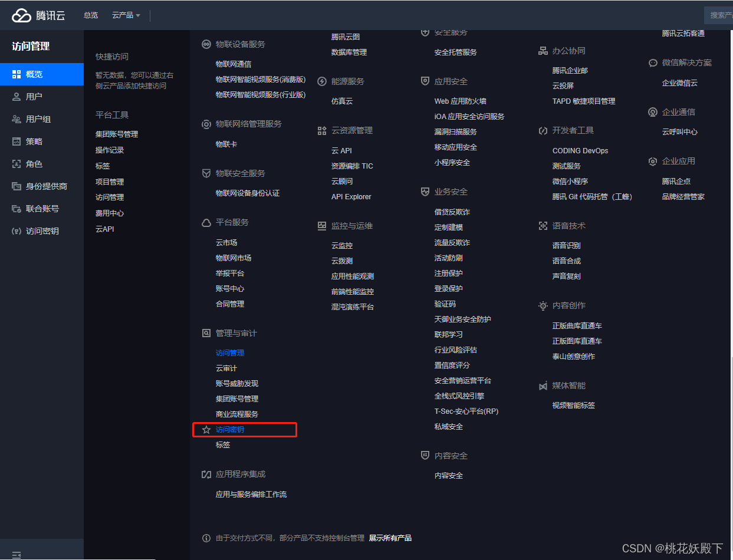This screenshot has width=733, height=560.
Task: Collapse the sidebar using bottom icon
Action: pos(17,555)
